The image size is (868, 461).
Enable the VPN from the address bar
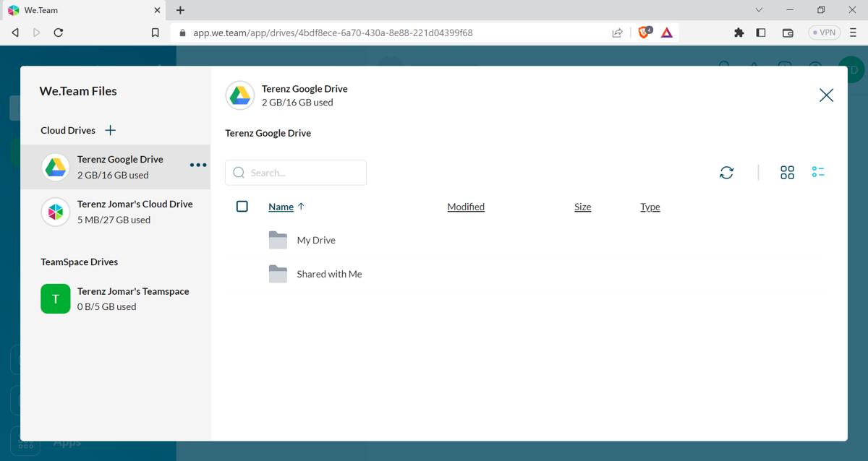(x=823, y=33)
